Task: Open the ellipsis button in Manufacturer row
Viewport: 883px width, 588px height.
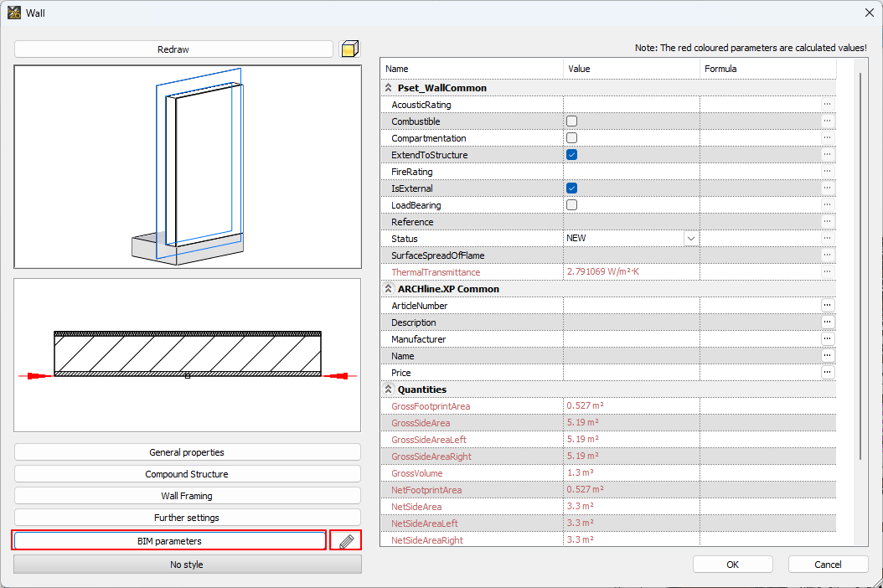Action: tap(827, 339)
